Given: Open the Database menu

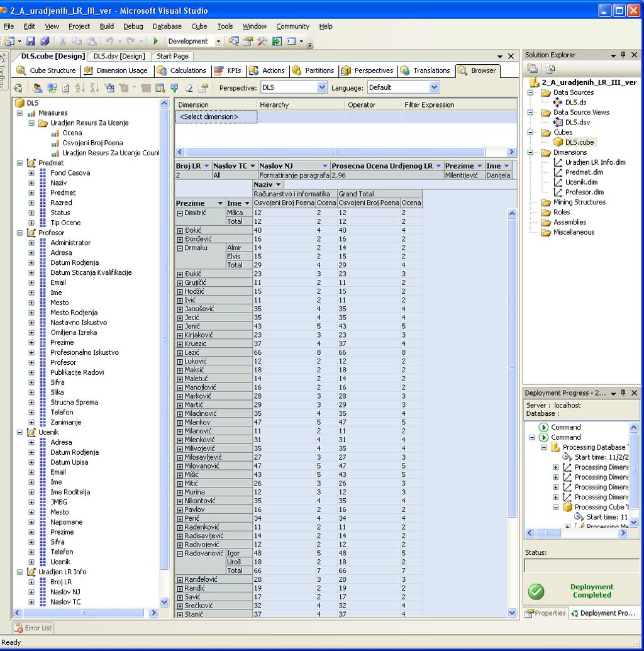Looking at the screenshot, I should pos(167,26).
